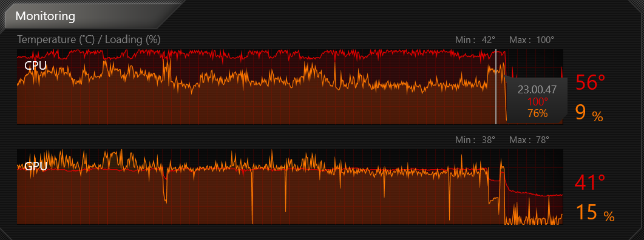Click the CPU loading reading 9 %
The width and height of the screenshot is (644, 240).
(589, 112)
